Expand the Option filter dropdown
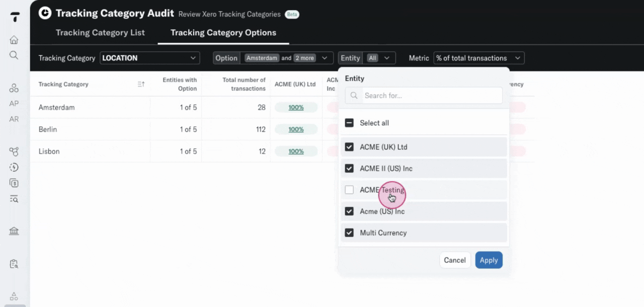644x307 pixels. [x=273, y=58]
